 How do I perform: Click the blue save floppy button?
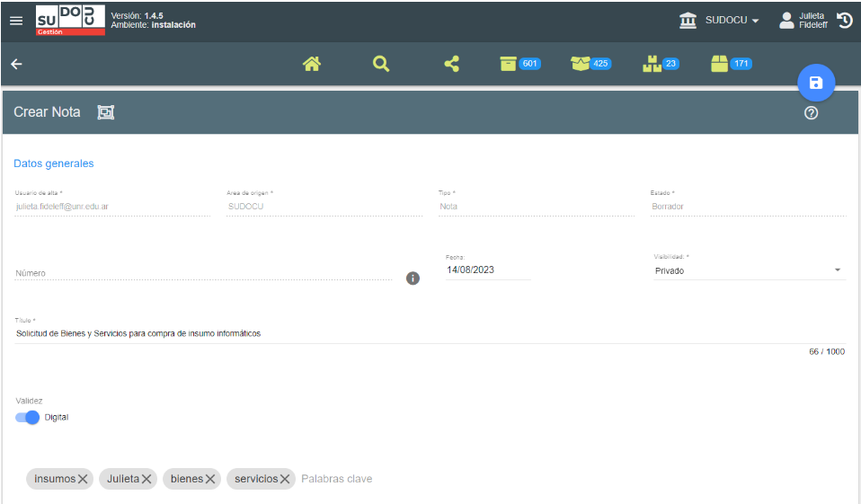click(816, 84)
